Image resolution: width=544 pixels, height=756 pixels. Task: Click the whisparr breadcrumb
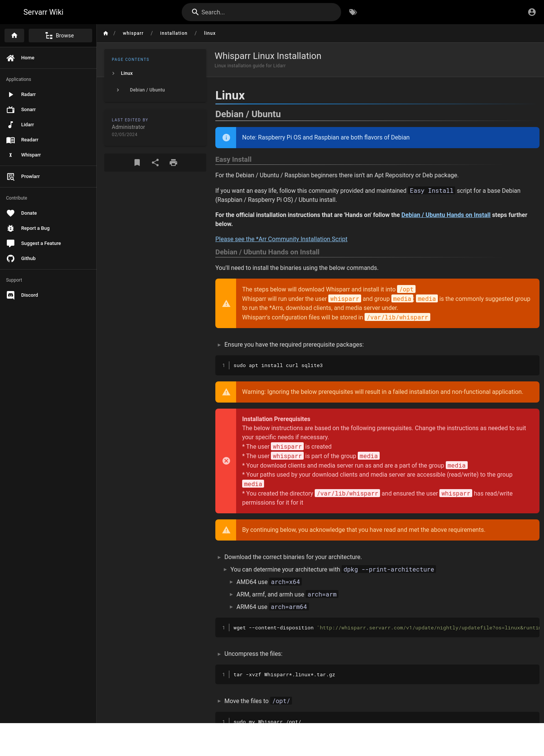pyautogui.click(x=133, y=33)
